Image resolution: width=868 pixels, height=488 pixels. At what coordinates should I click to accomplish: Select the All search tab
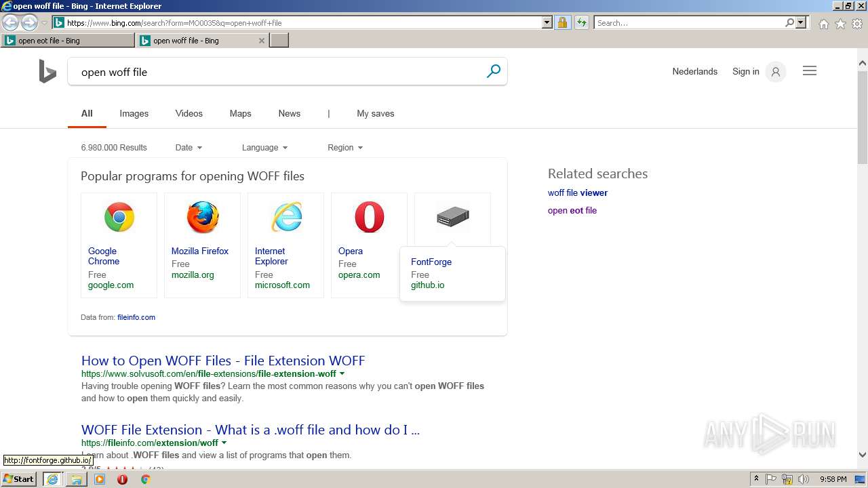point(87,113)
